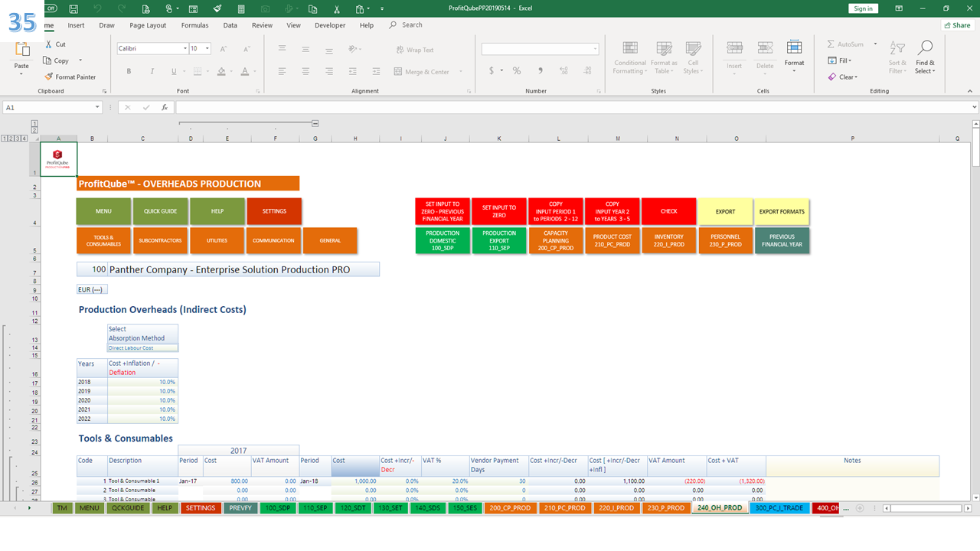Image resolution: width=980 pixels, height=551 pixels.
Task: Apply Italic formatting
Action: pyautogui.click(x=152, y=71)
